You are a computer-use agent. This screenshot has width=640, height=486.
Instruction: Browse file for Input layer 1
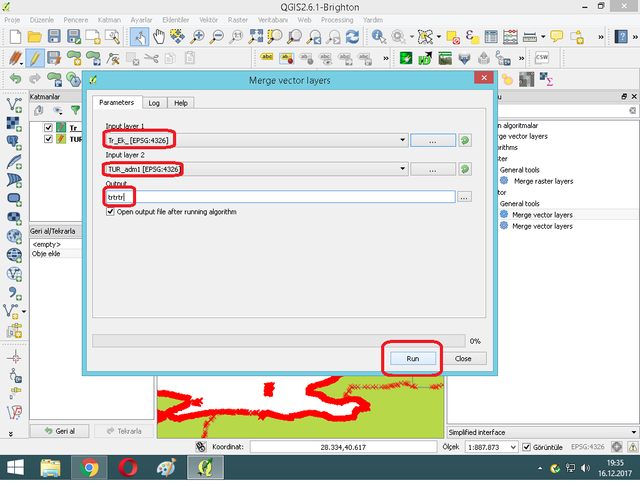[433, 140]
